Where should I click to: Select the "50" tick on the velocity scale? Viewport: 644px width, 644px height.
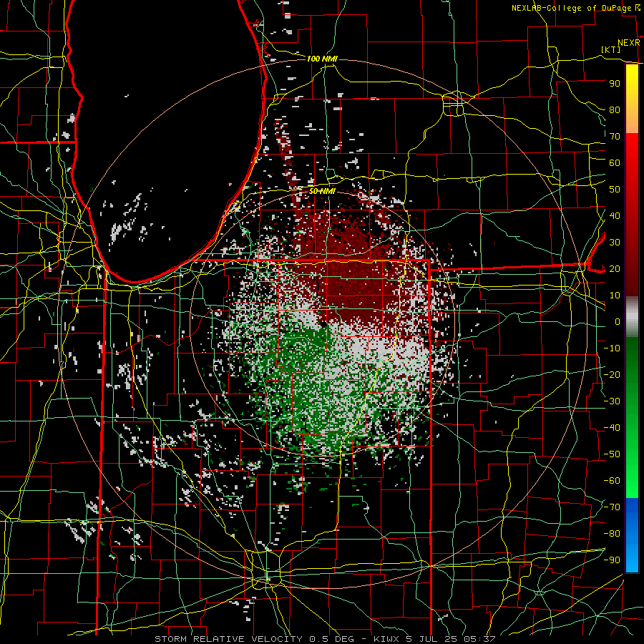[615, 190]
